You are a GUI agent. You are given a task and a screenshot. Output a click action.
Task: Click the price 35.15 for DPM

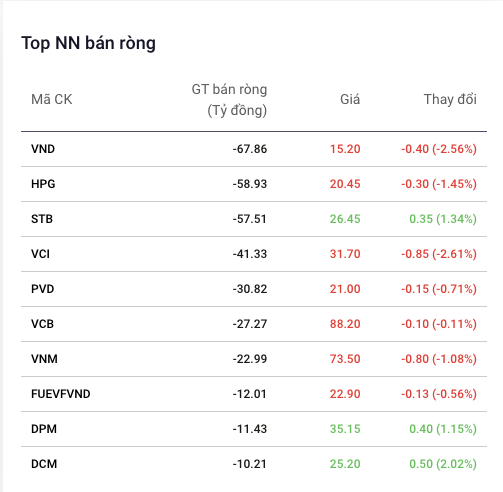[x=345, y=429]
